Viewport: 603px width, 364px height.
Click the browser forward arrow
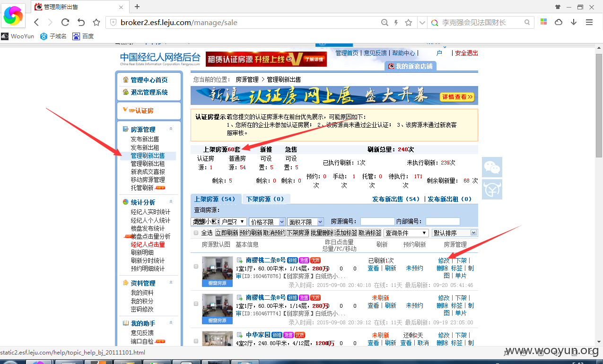[50, 22]
